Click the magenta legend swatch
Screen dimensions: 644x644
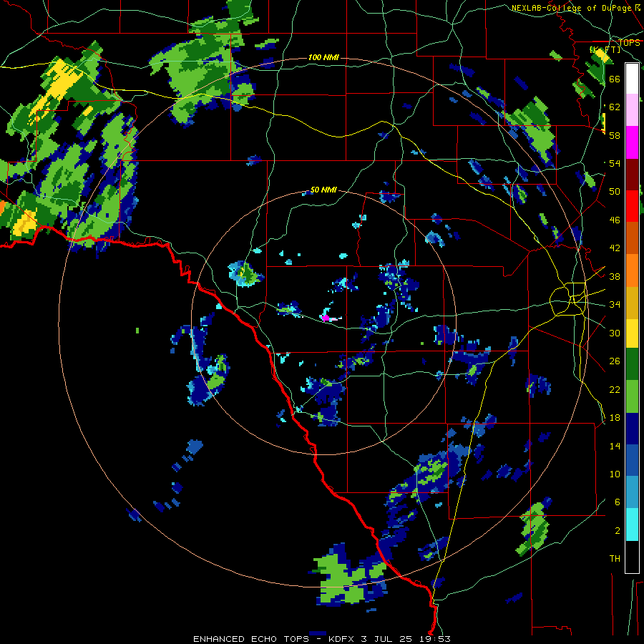pyautogui.click(x=632, y=142)
